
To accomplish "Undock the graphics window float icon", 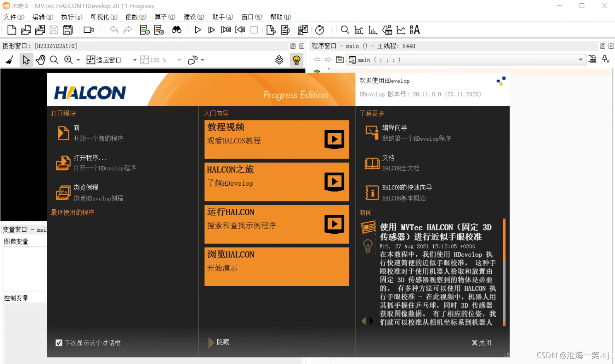I will [293, 46].
